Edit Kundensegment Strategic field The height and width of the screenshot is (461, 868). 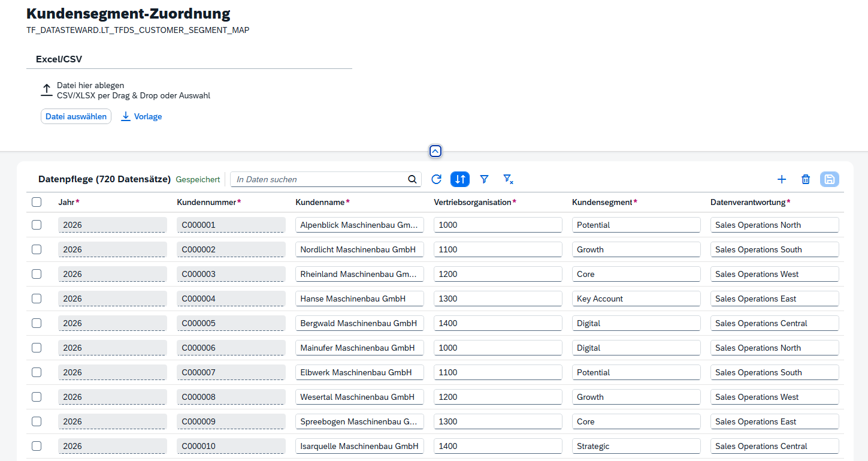(x=636, y=446)
